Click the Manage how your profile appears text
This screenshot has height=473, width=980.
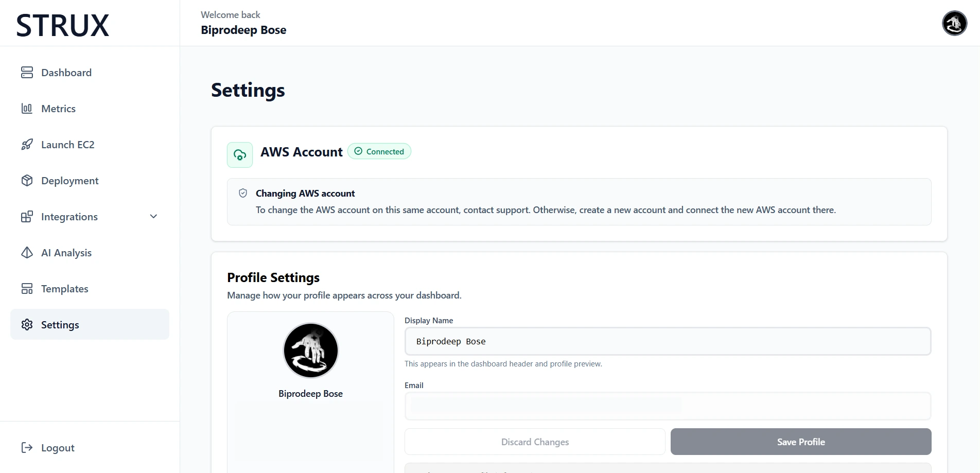(344, 295)
